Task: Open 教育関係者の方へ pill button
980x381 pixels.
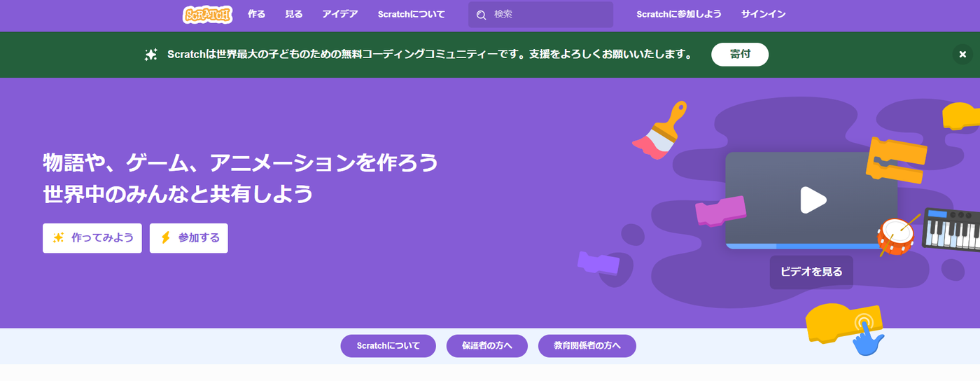Action: click(x=587, y=346)
